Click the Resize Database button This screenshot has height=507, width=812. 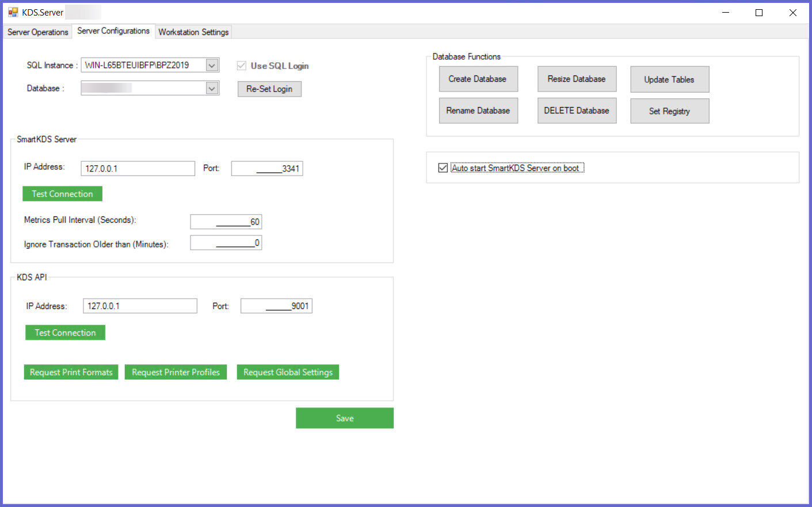577,79
